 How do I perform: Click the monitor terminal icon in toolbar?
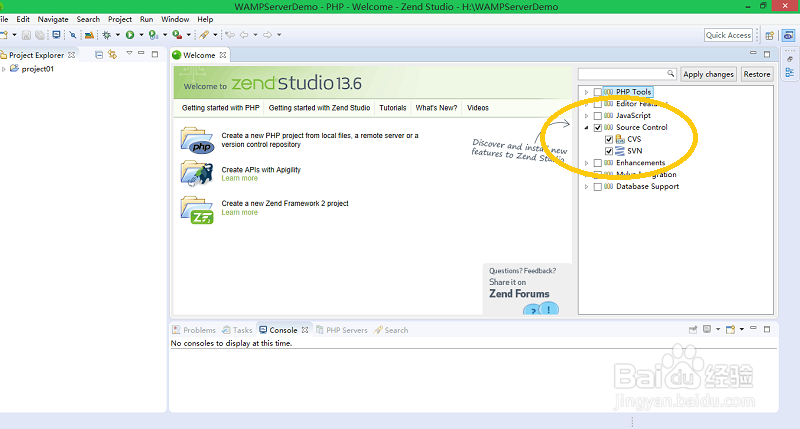click(56, 35)
